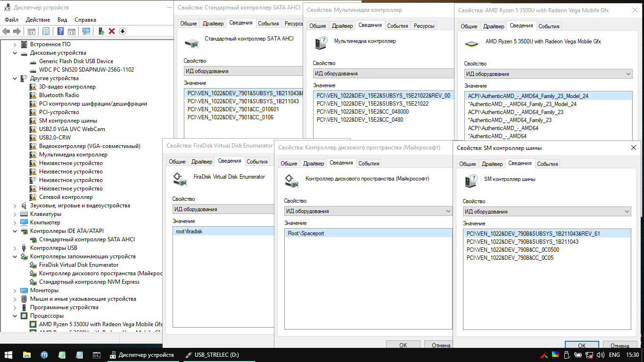Expand Звуковые, игровые и видеоустройства node
Screen dimensions: 644x362
(15, 206)
